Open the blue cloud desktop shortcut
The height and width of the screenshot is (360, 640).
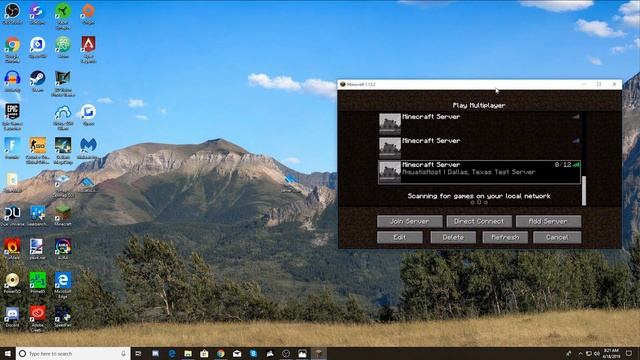[63, 116]
